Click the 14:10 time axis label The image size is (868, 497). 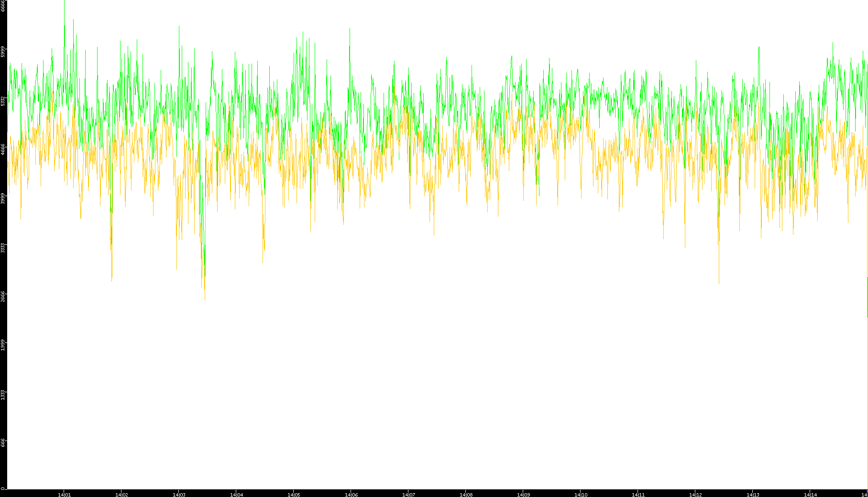coord(581,495)
